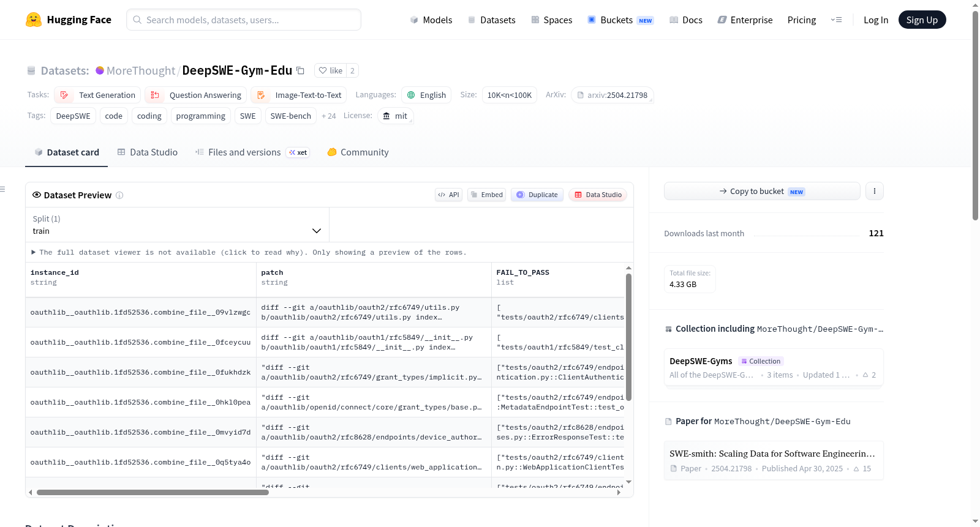The image size is (980, 527).
Task: Click the English language tag
Action: 426,95
